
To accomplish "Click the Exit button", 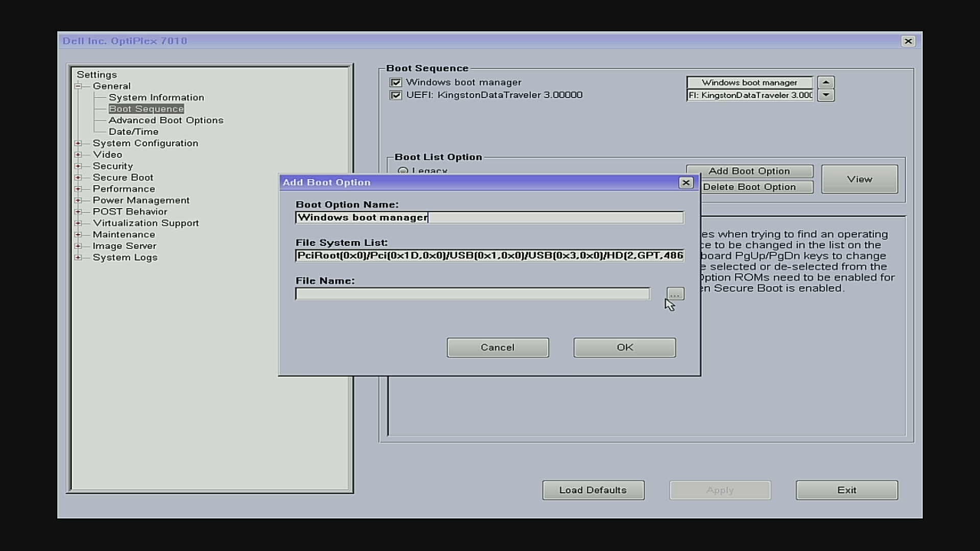I will 847,490.
